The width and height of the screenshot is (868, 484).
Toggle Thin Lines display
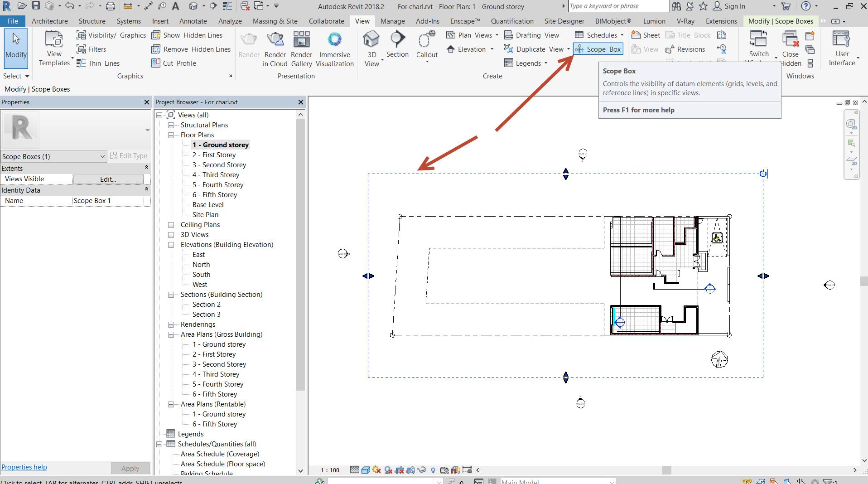pyautogui.click(x=98, y=63)
